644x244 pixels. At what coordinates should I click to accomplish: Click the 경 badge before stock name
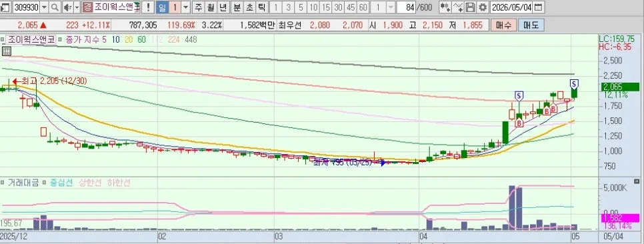[87, 7]
